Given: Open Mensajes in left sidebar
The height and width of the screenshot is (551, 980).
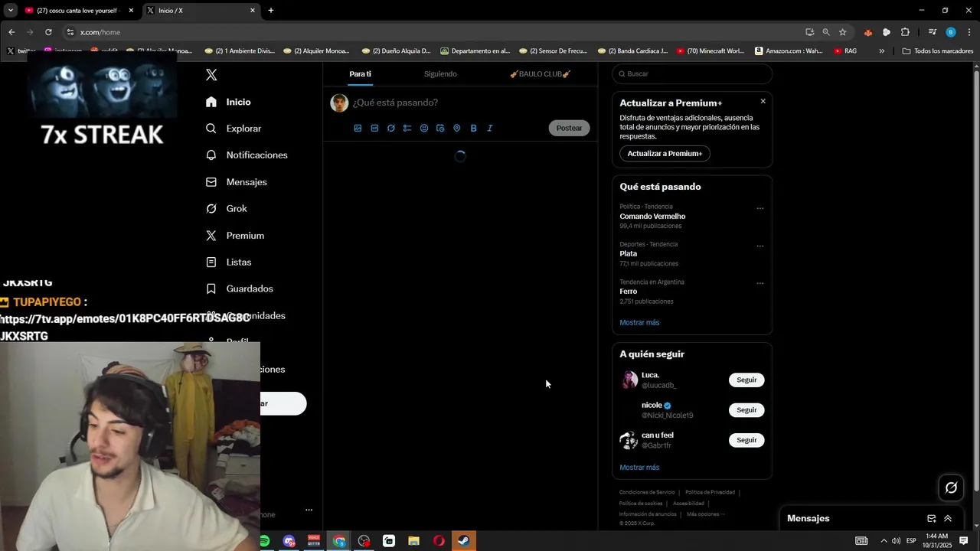Looking at the screenshot, I should [236, 182].
